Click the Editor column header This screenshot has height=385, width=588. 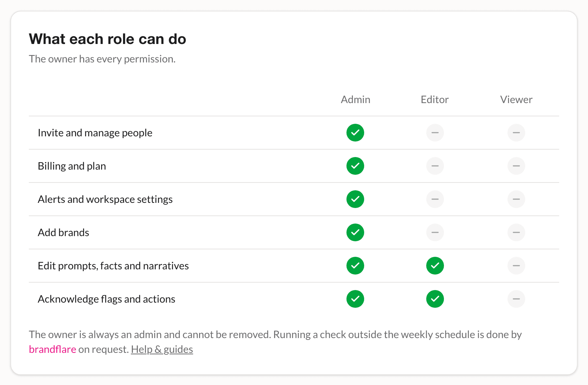(435, 99)
